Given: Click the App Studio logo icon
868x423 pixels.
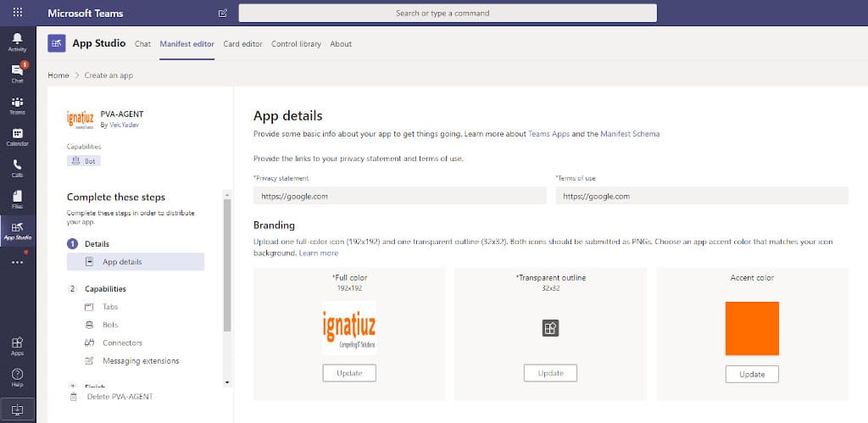Looking at the screenshot, I should tap(57, 43).
